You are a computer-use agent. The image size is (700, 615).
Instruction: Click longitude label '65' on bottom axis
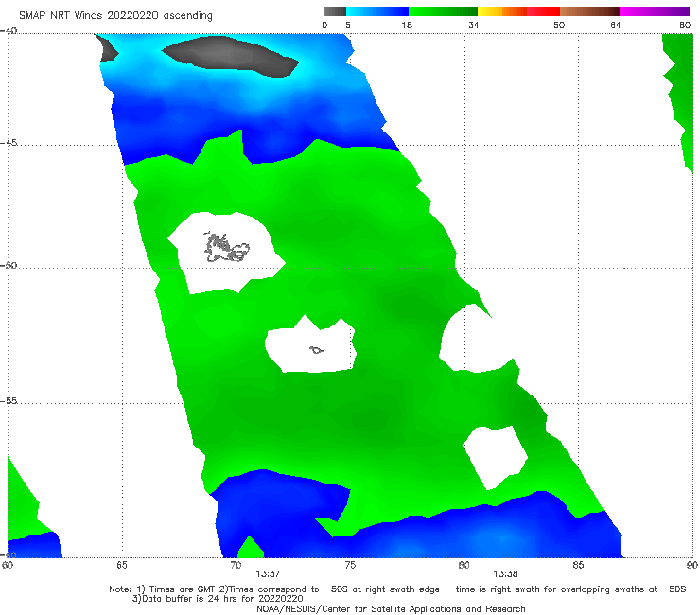pos(122,566)
